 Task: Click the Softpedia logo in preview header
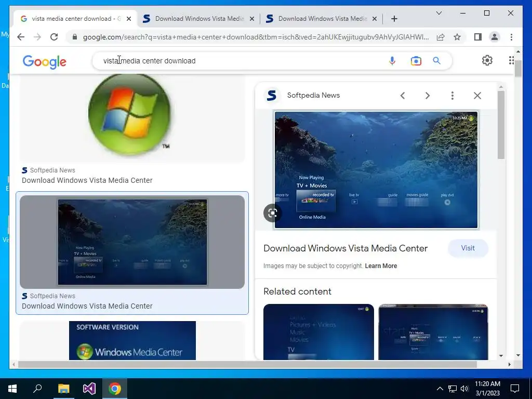click(x=272, y=96)
